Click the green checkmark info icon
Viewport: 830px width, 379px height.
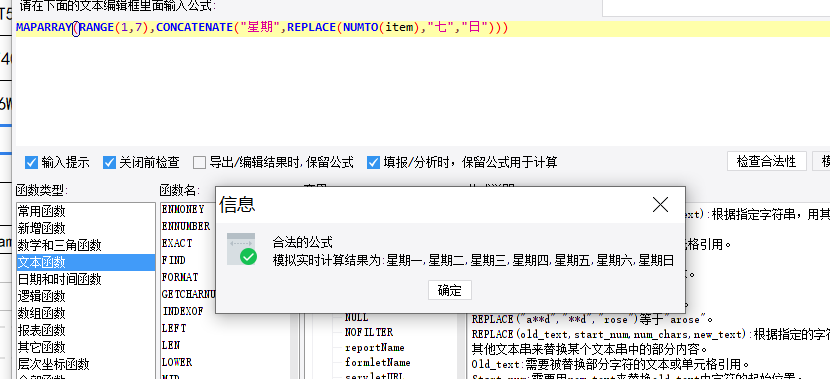241,249
